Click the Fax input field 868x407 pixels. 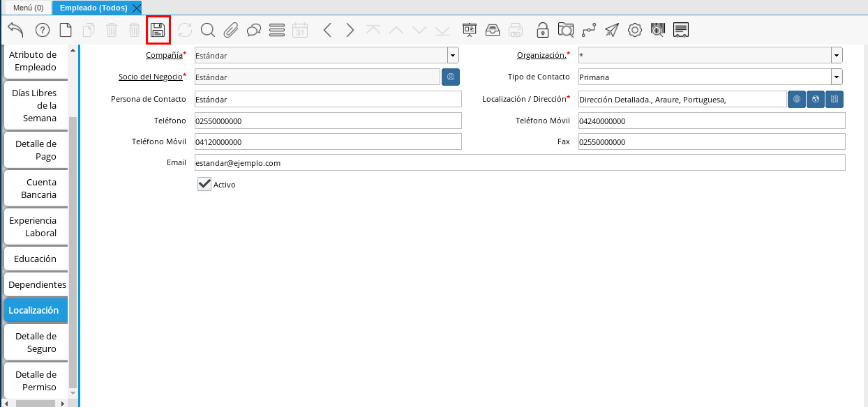pos(712,141)
